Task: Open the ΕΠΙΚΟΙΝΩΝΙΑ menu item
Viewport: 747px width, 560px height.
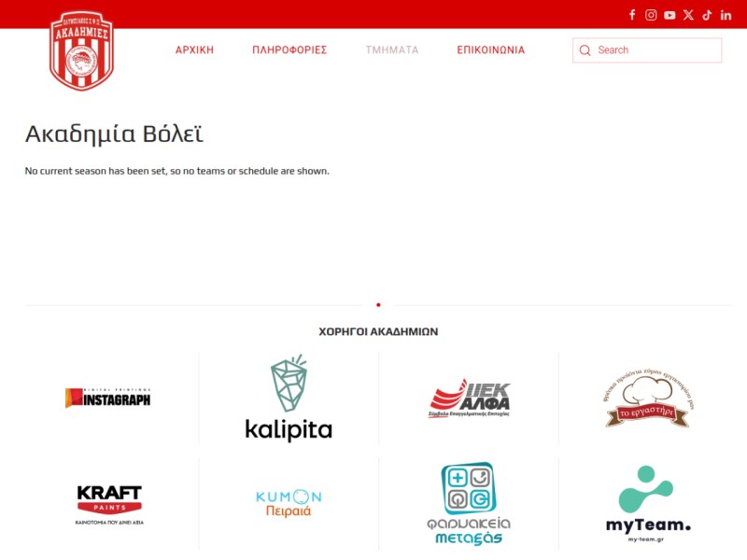Action: [491, 50]
